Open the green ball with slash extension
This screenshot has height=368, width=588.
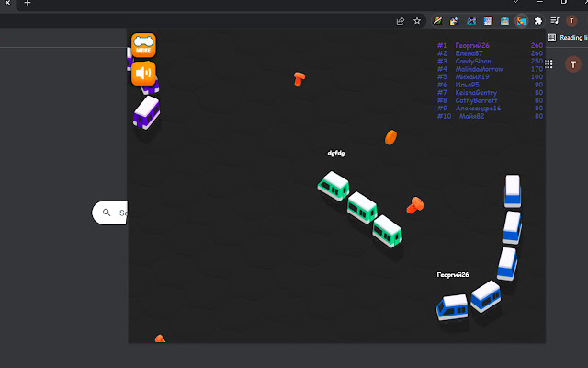point(437,21)
